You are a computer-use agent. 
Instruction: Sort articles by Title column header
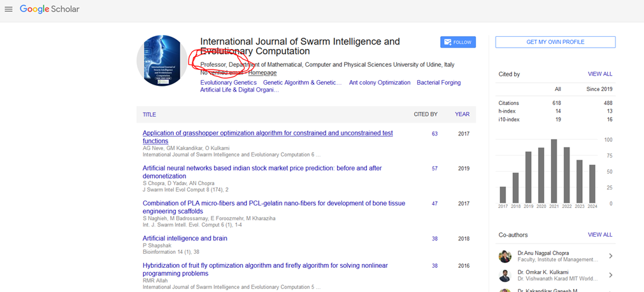(149, 115)
